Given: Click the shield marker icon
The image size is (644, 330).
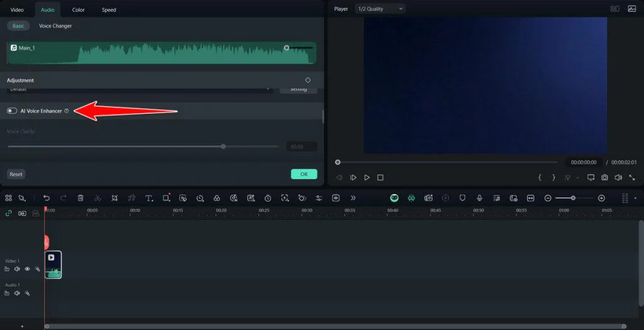Looking at the screenshot, I should pyautogui.click(x=462, y=198).
